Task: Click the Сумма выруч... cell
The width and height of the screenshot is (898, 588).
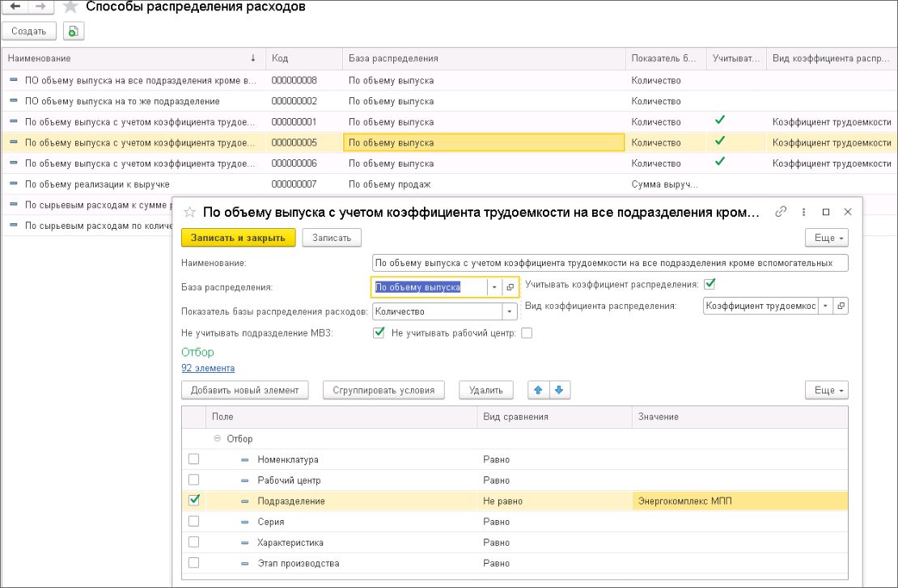Action: click(666, 184)
